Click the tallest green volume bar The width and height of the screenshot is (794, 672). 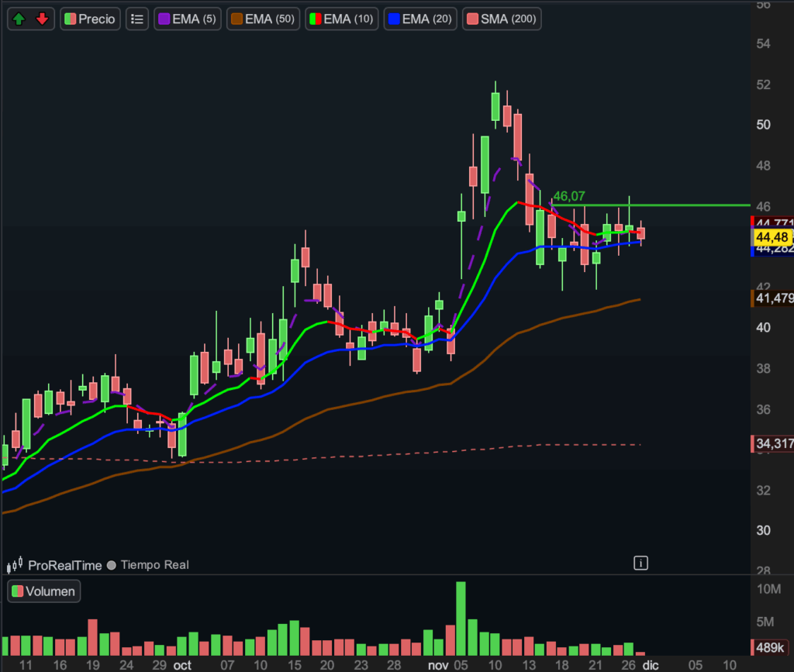461,619
